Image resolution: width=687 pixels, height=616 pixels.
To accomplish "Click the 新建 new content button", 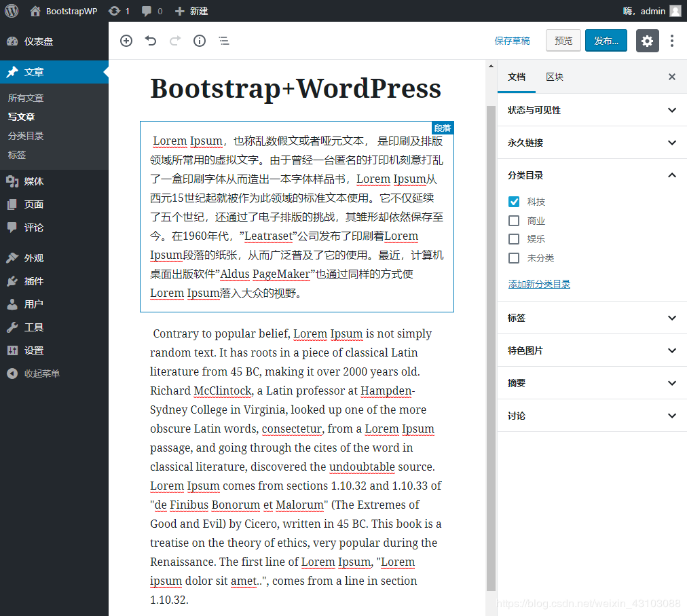I will pos(191,11).
